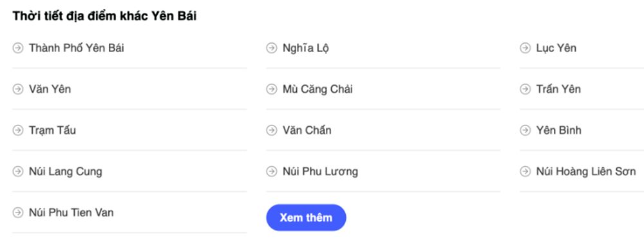Click the arrow icon beside Thành Phố Yên Bái
Image resolution: width=644 pixels, height=244 pixels.
(17, 48)
